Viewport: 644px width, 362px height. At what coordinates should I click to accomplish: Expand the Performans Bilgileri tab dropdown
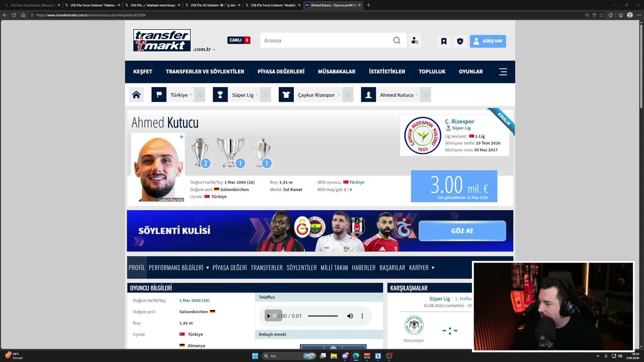click(207, 268)
